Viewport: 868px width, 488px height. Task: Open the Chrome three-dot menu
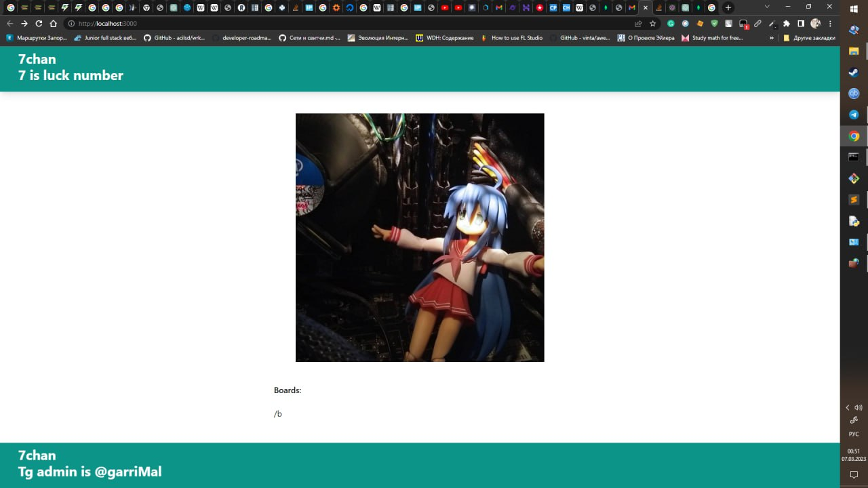pyautogui.click(x=830, y=23)
